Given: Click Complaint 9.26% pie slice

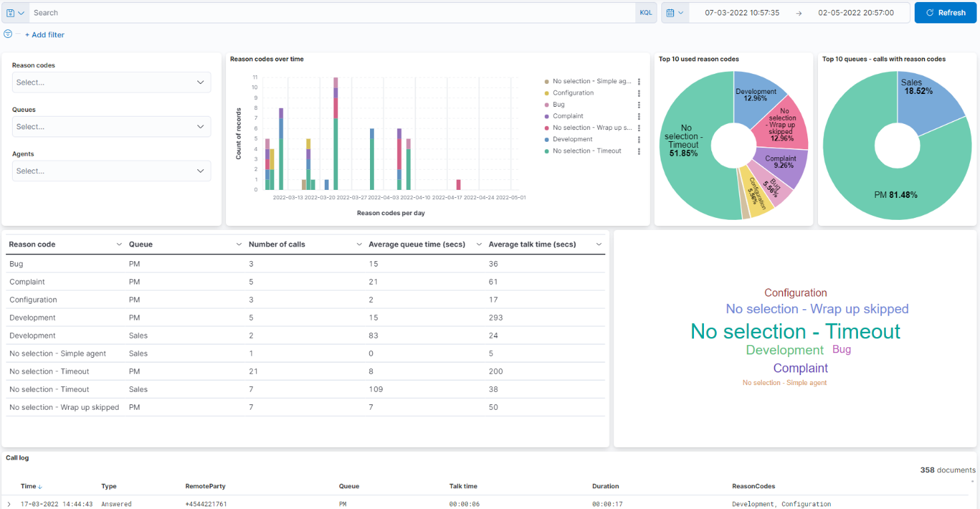Looking at the screenshot, I should click(781, 162).
